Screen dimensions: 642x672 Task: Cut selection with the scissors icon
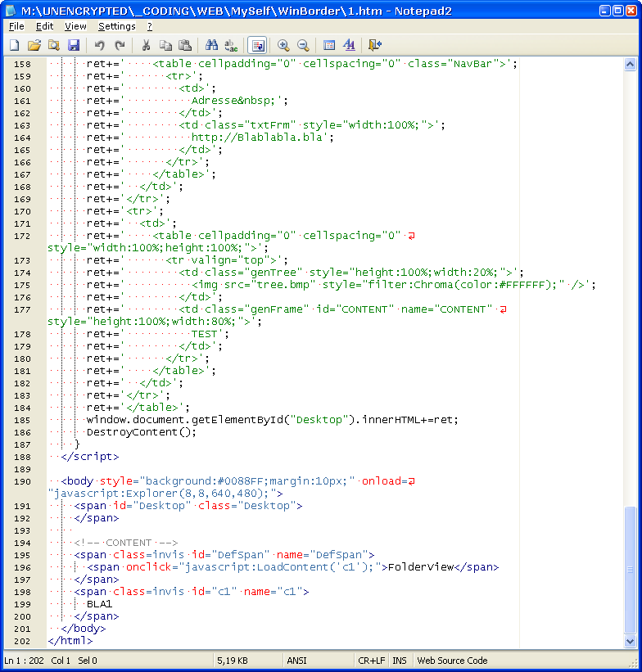click(146, 45)
